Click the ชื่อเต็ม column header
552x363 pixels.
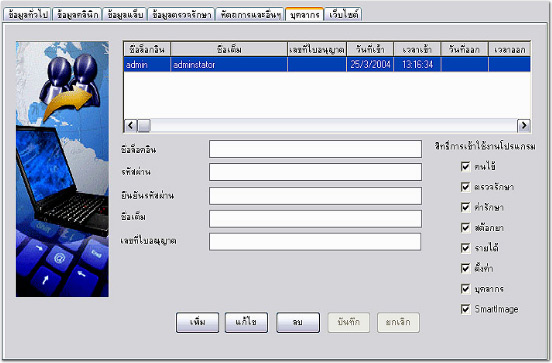click(x=229, y=50)
